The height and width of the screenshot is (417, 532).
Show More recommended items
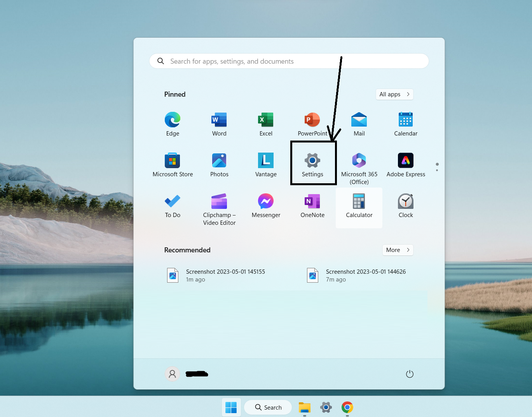tap(398, 250)
